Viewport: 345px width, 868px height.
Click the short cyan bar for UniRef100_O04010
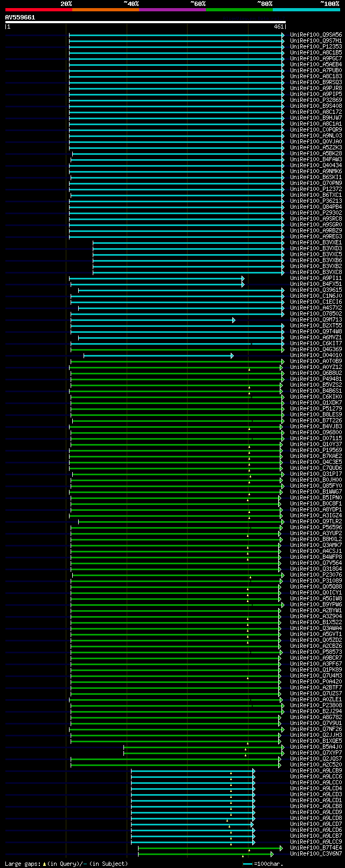[158, 356]
